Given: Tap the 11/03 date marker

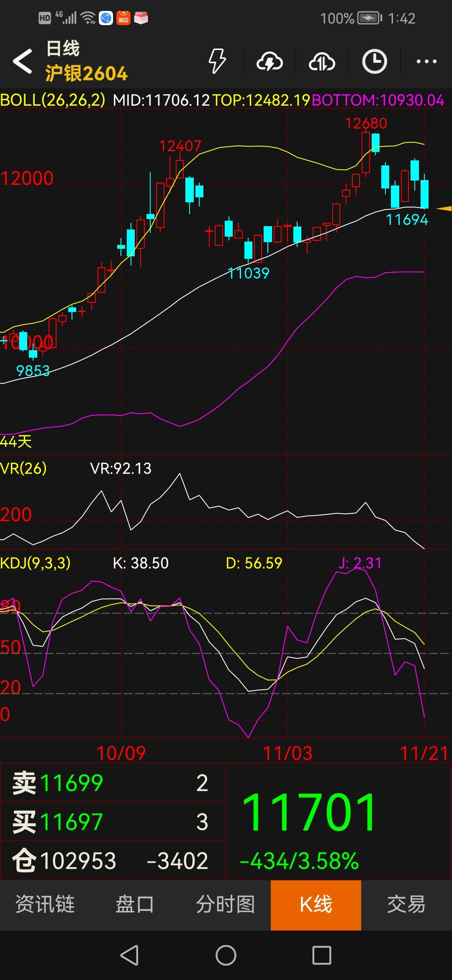Looking at the screenshot, I should [x=288, y=753].
